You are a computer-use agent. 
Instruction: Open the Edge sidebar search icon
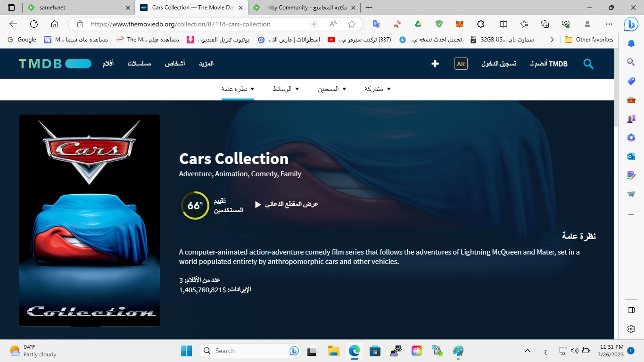(x=631, y=62)
